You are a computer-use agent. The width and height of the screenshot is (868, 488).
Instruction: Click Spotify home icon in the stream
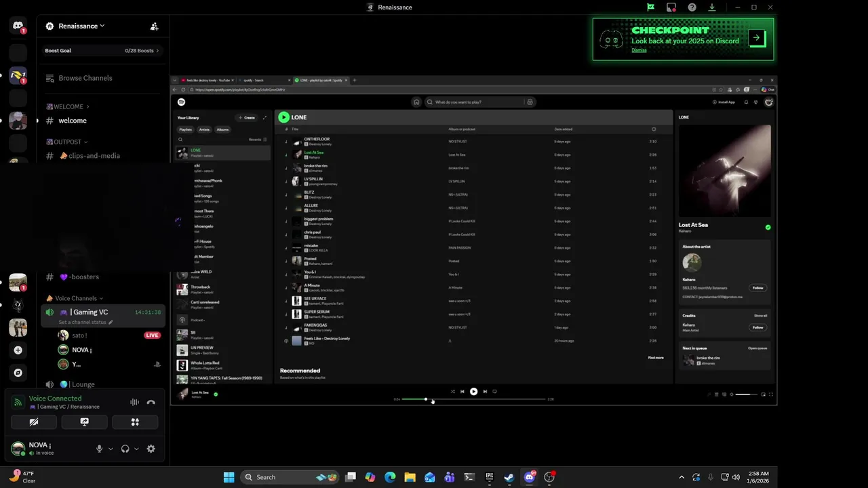pos(416,102)
